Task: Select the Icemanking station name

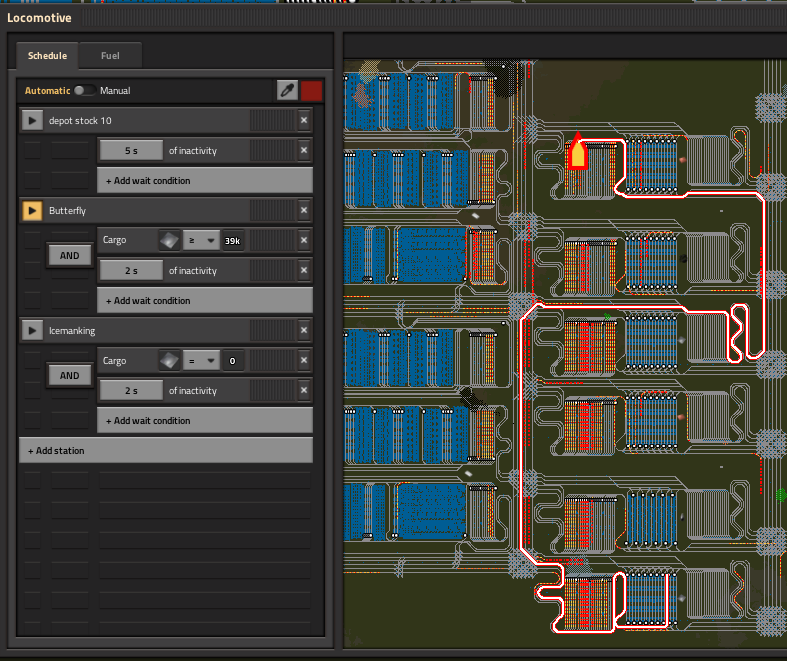Action: [72, 330]
